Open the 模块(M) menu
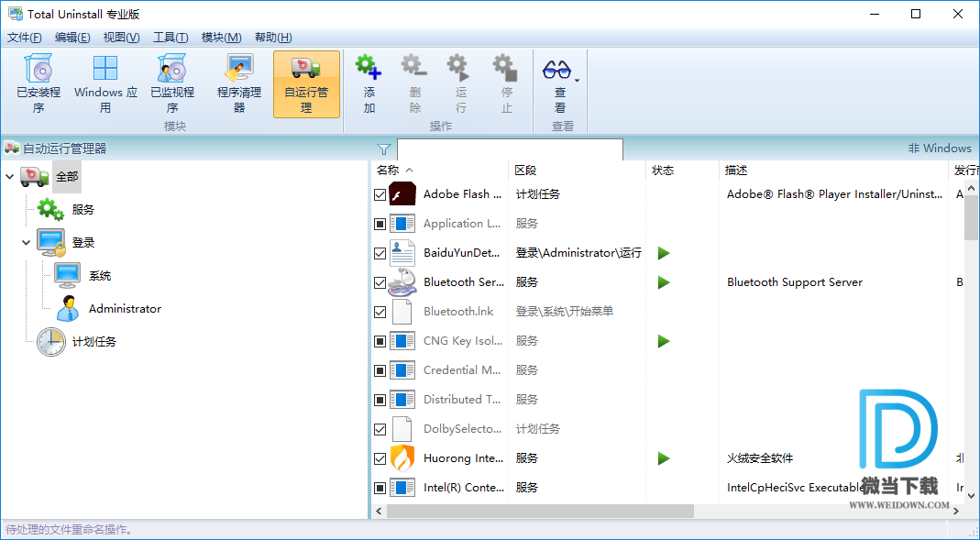980x540 pixels. point(221,38)
